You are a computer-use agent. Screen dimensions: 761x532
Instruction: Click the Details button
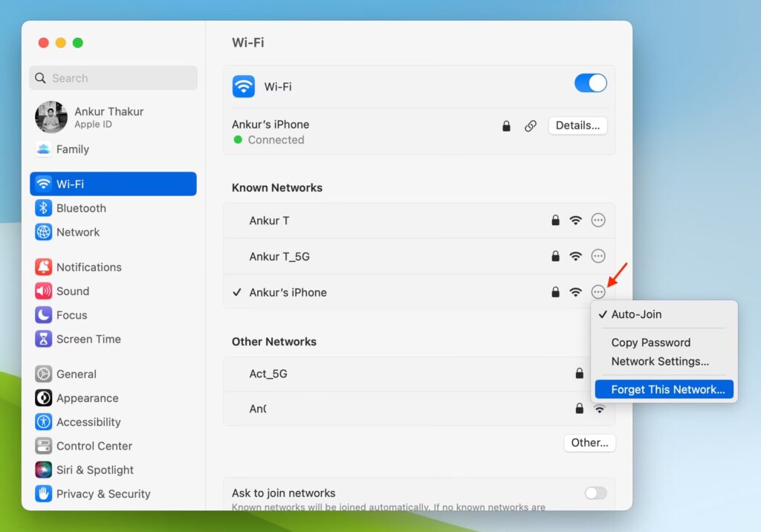[577, 126]
